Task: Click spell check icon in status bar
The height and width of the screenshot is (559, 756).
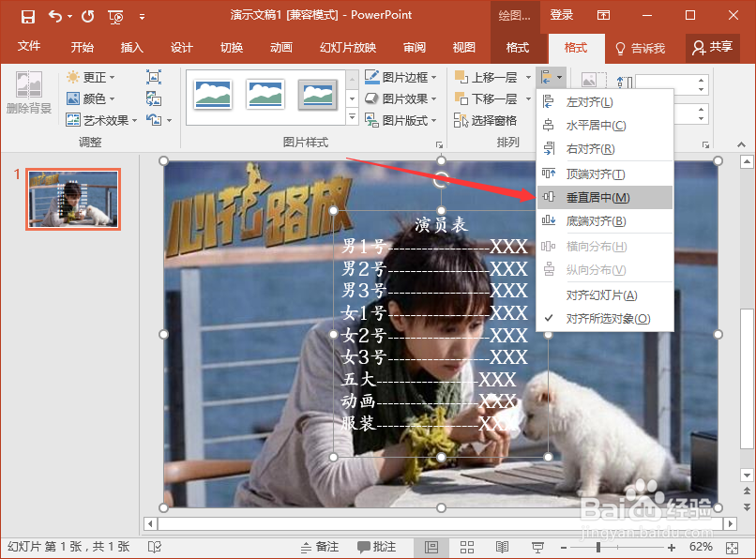Action: (x=155, y=547)
